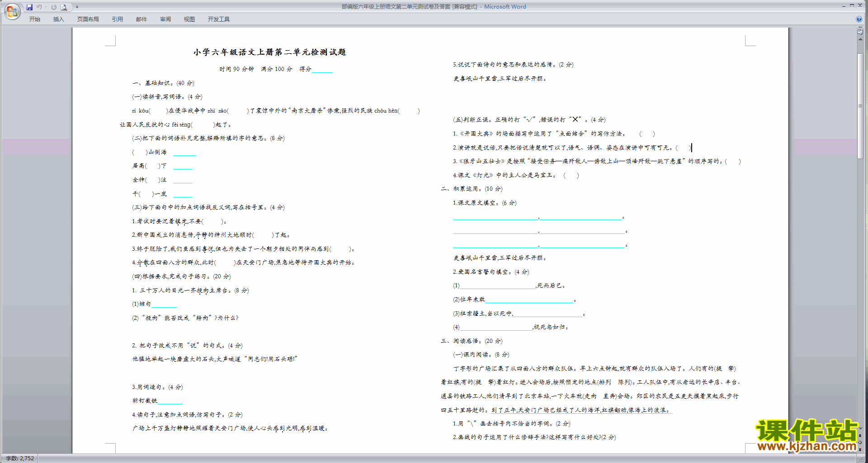The height and width of the screenshot is (463, 868).
Task: Open the Select Browse Object button
Action: (860, 443)
